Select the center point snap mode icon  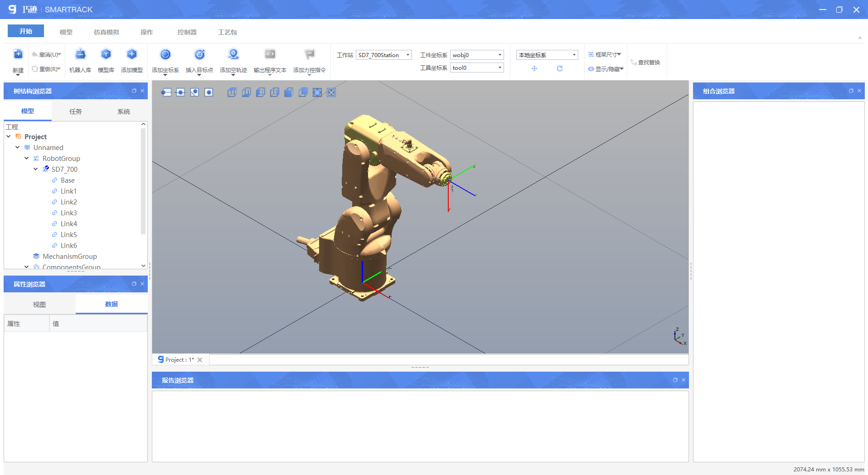click(209, 92)
